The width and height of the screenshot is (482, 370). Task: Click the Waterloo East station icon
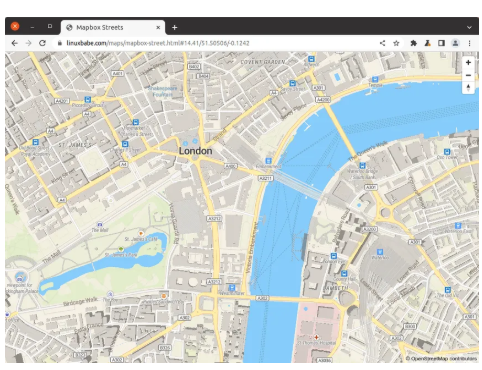coord(458,226)
